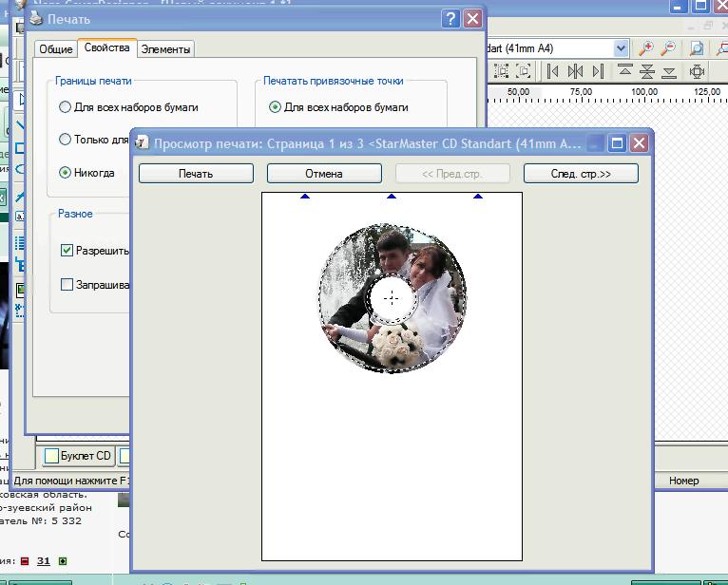Image resolution: width=728 pixels, height=585 pixels.
Task: Open the 'Элементы' tab
Action: click(165, 49)
